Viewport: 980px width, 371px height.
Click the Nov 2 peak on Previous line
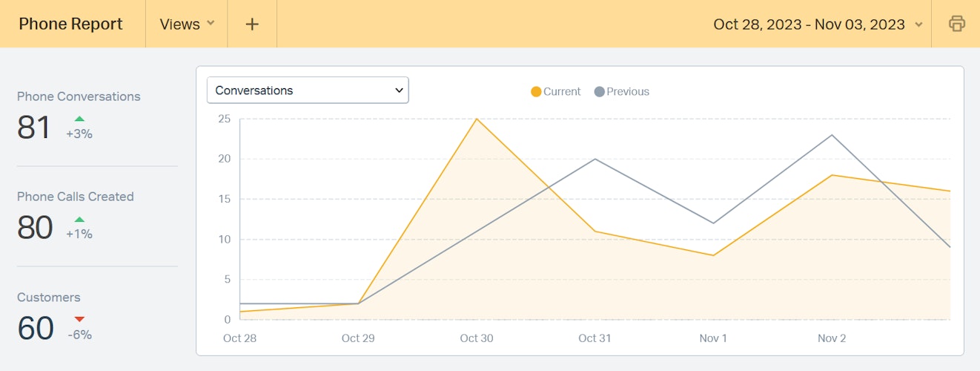click(832, 135)
